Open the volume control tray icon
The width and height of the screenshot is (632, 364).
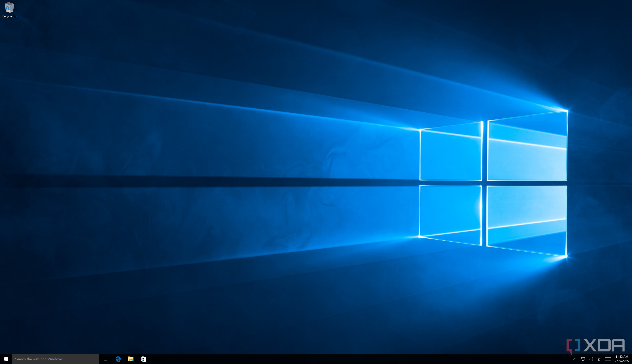click(x=591, y=359)
